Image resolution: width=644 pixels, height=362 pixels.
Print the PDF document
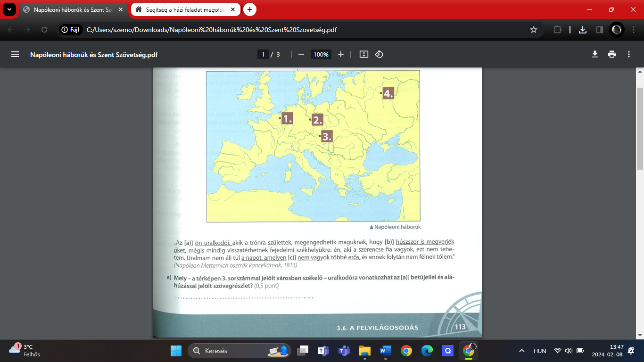click(x=612, y=54)
